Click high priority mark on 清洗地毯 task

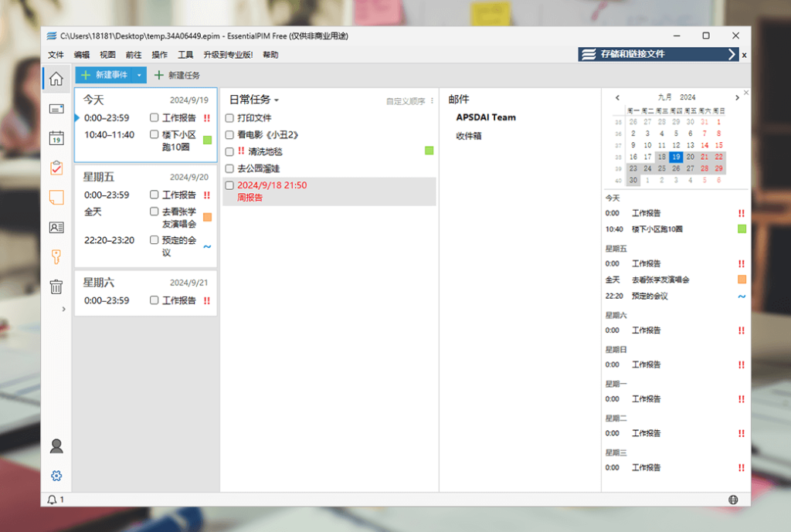click(241, 151)
